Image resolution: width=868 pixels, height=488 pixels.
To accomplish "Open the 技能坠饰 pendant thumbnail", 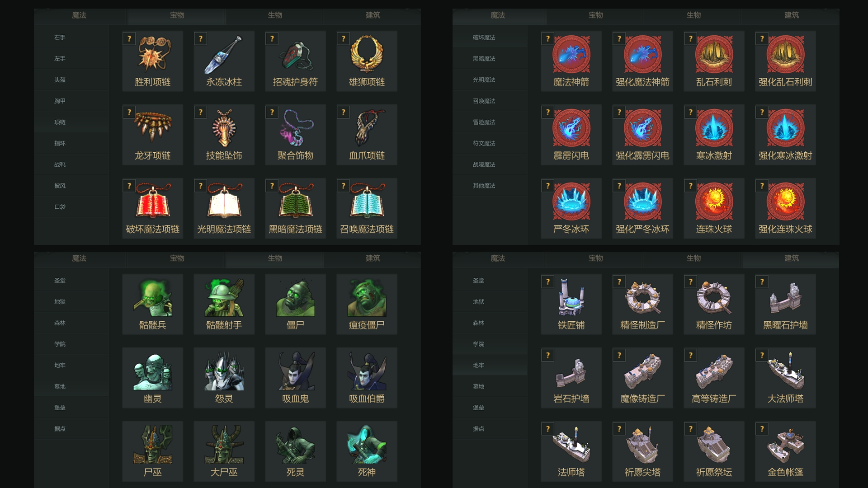I will tap(224, 128).
